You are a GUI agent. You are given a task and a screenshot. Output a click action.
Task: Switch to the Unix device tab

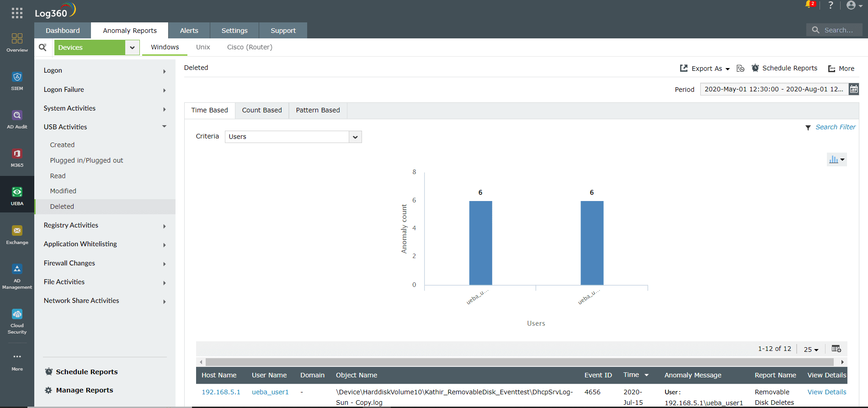click(x=203, y=47)
